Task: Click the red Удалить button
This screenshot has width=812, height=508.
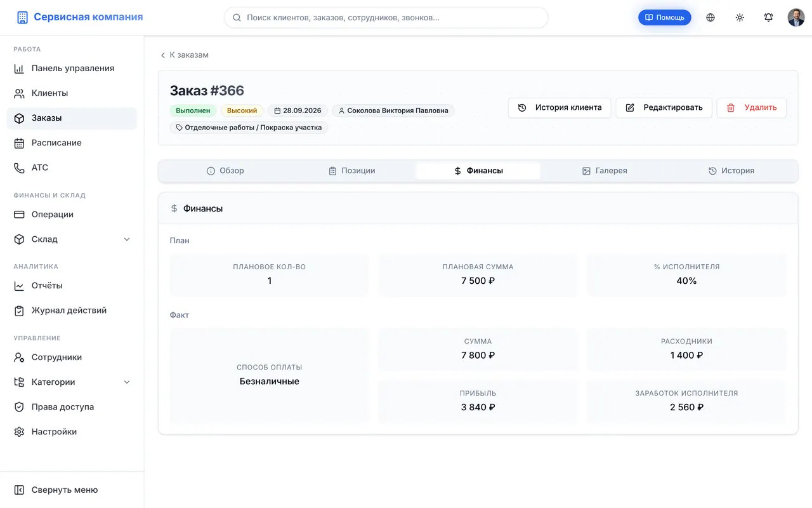Action: pos(752,108)
